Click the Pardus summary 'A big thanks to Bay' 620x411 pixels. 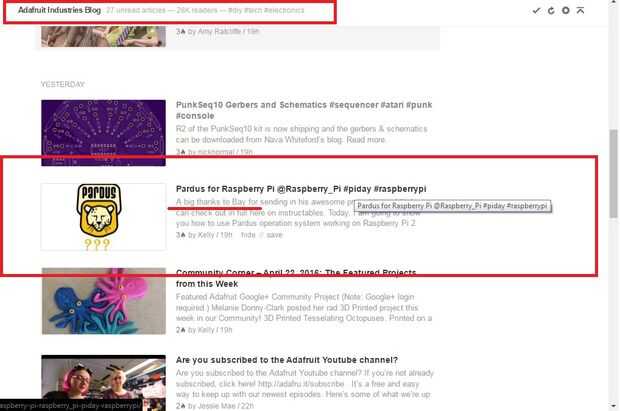point(217,202)
